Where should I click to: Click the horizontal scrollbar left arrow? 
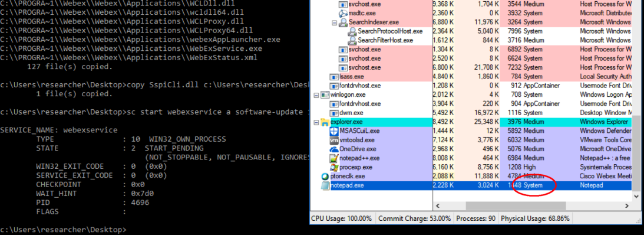coord(438,205)
